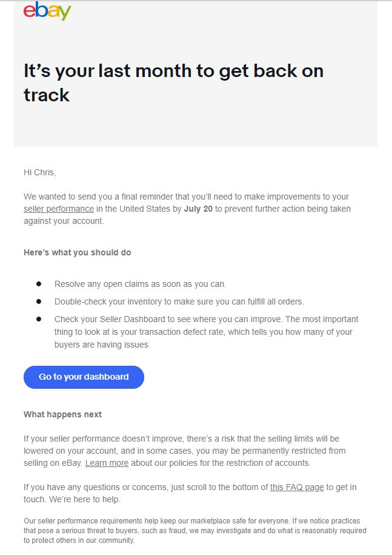Click the bullet dot beside "Resolve any open claims"
The width and height of the screenshot is (392, 555).
[x=39, y=284]
